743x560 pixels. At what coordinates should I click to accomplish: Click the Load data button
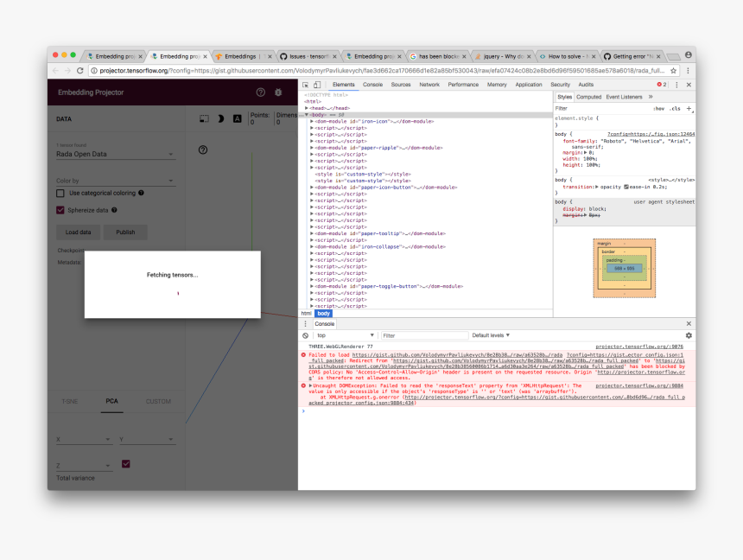point(78,232)
